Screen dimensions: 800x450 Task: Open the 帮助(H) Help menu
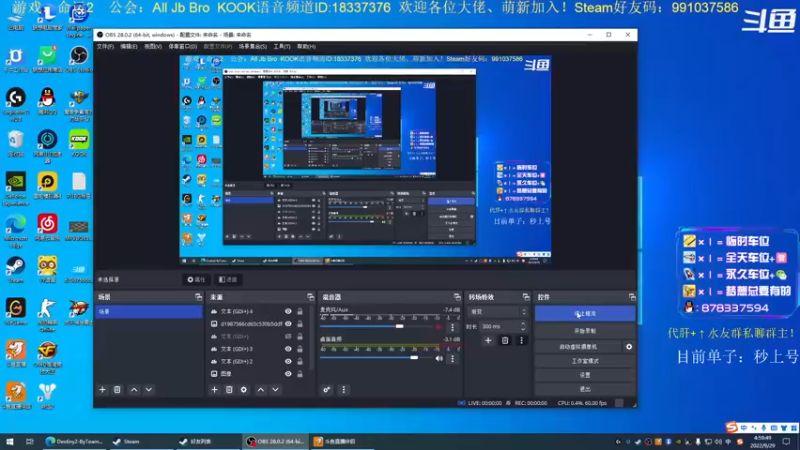[306, 46]
